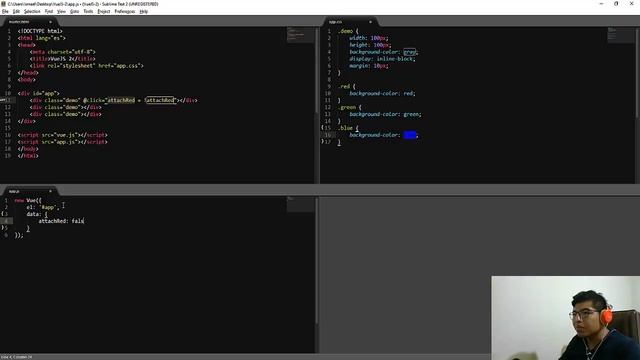The width and height of the screenshot is (640, 360).
Task: Click the background-color: red line
Action: tap(382, 93)
